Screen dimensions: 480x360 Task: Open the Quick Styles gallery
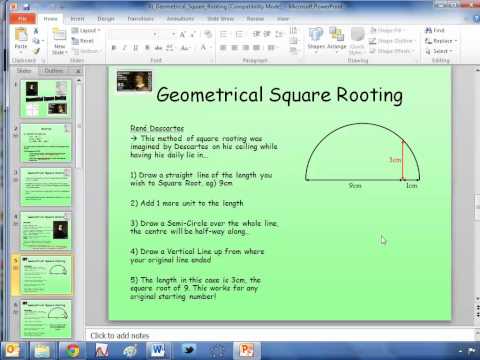click(357, 42)
